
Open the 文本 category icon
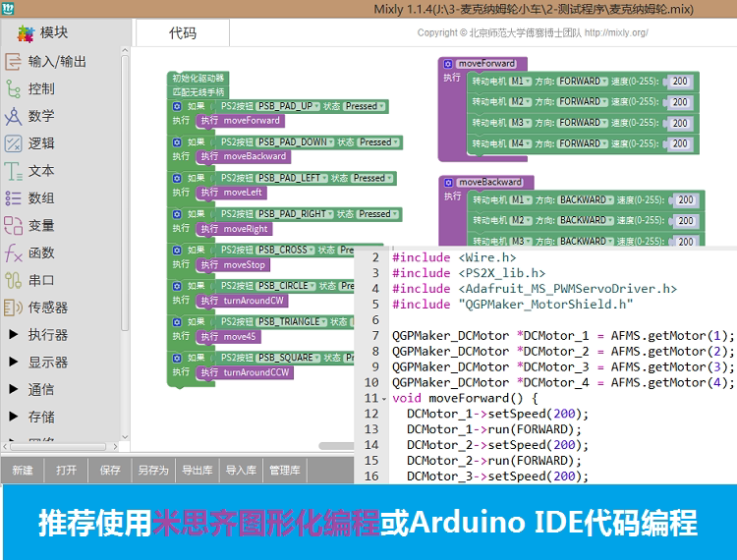point(13,171)
